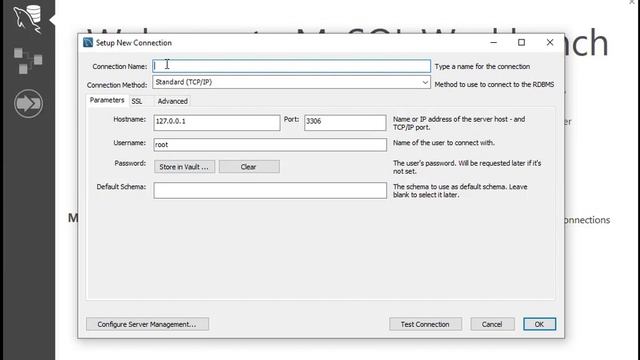Click the Clear password button
The height and width of the screenshot is (360, 640).
pos(249,167)
